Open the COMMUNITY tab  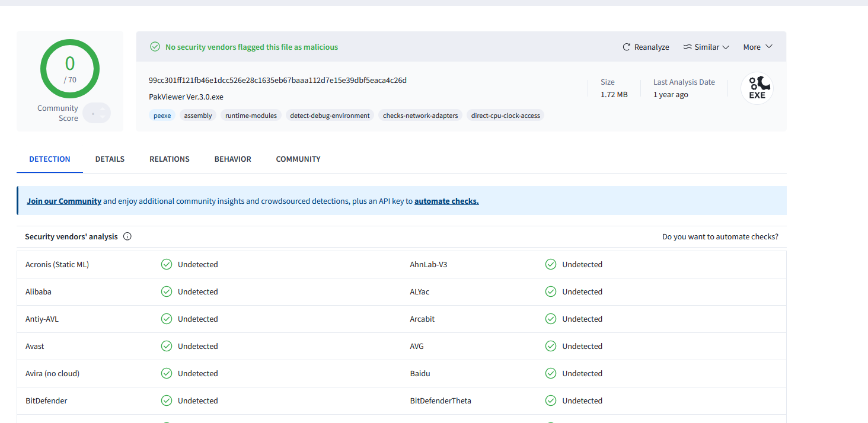298,159
